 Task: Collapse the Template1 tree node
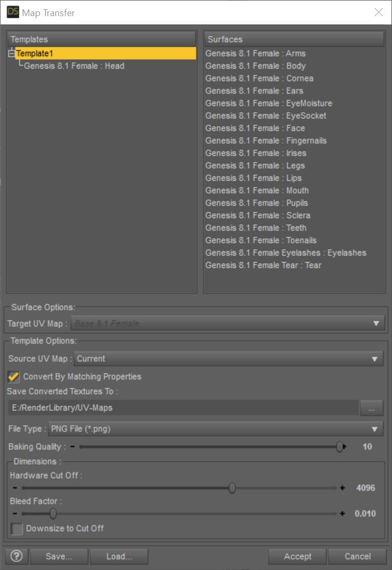coord(11,53)
